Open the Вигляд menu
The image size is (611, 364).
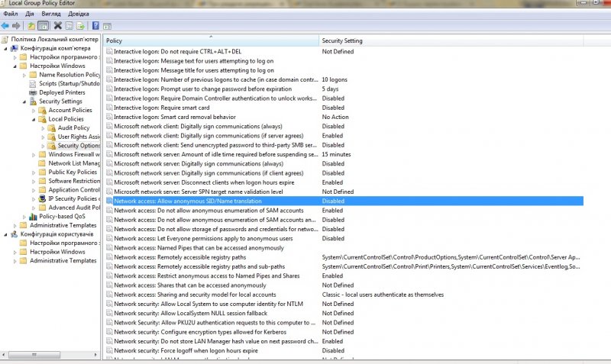pyautogui.click(x=51, y=14)
